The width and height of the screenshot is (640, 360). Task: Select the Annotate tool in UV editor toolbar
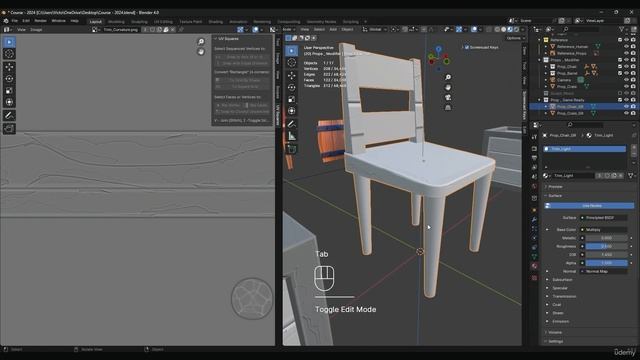click(x=9, y=116)
